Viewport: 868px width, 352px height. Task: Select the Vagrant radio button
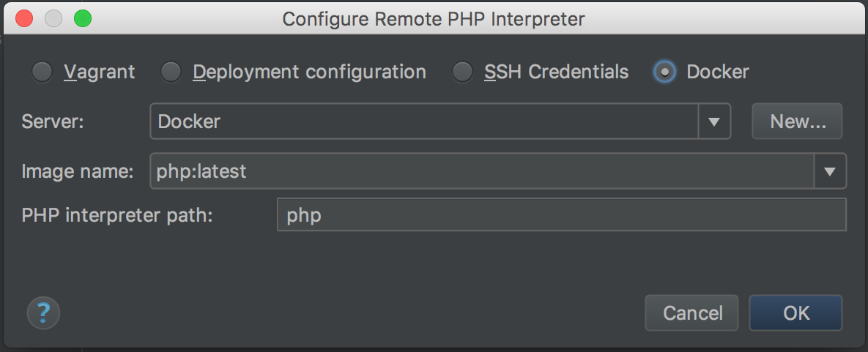42,72
